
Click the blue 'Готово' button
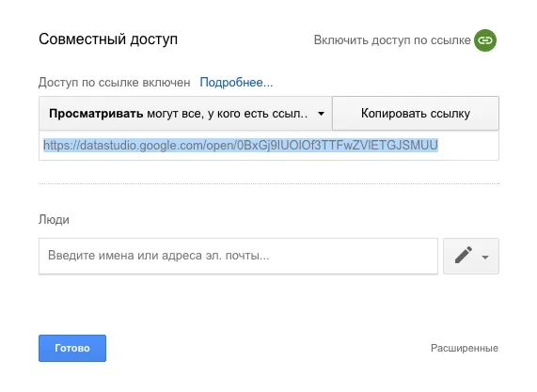[x=72, y=348]
